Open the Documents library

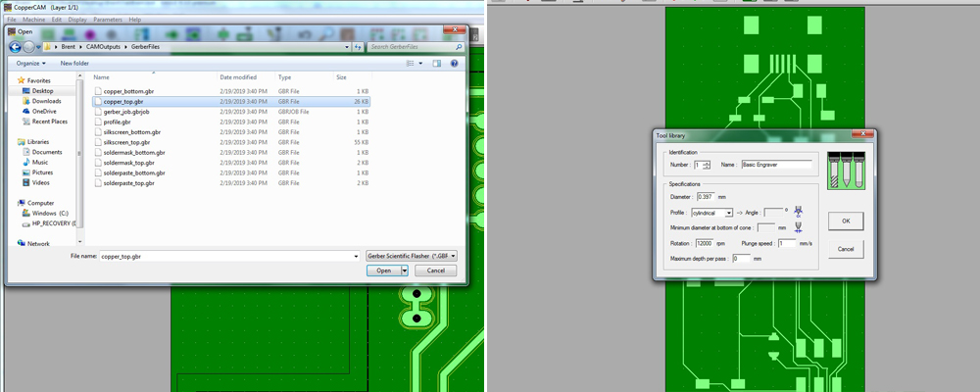point(47,152)
